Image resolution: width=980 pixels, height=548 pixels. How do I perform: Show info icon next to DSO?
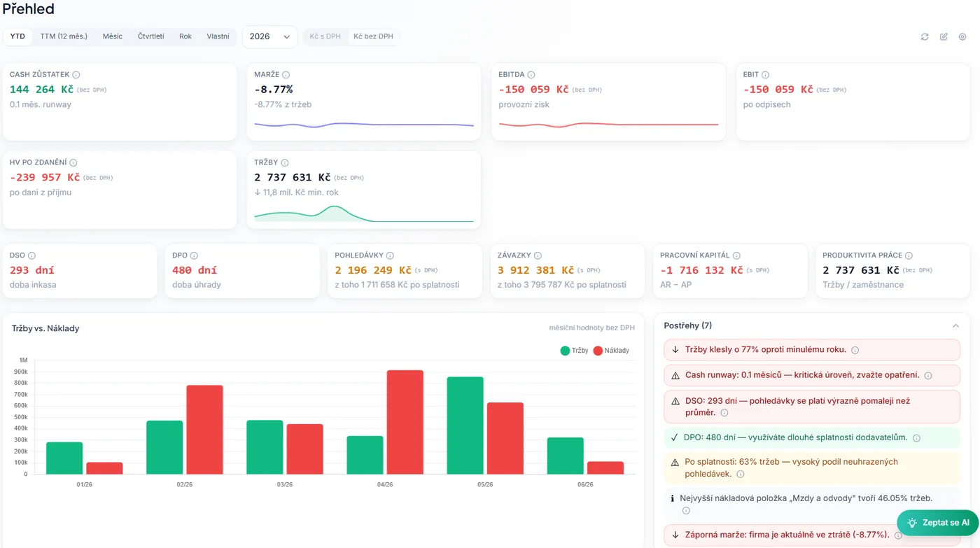31,256
